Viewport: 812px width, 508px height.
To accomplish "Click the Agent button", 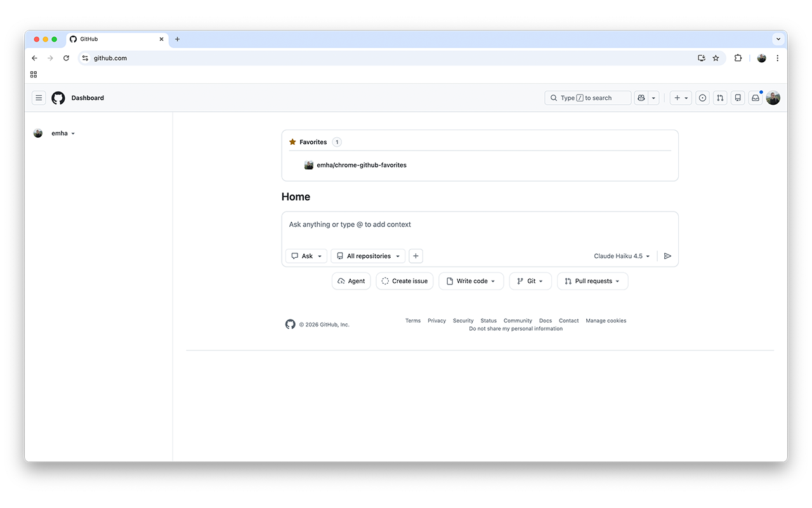I will [x=351, y=281].
